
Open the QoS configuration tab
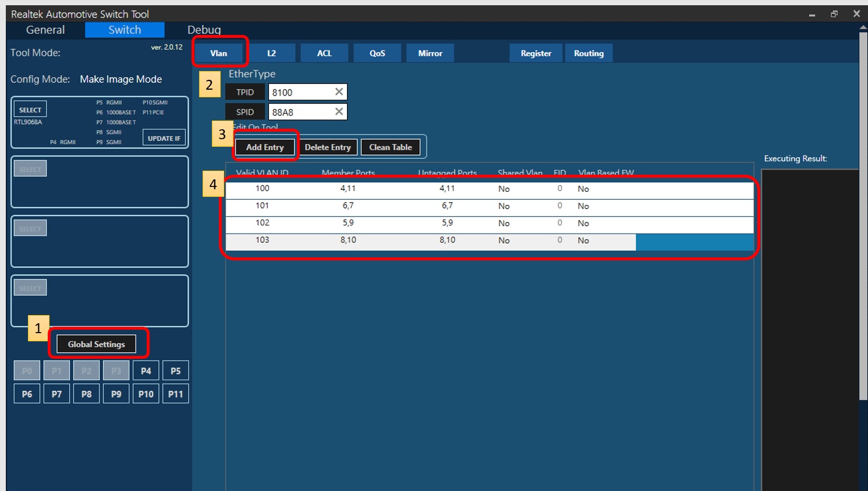pos(377,53)
